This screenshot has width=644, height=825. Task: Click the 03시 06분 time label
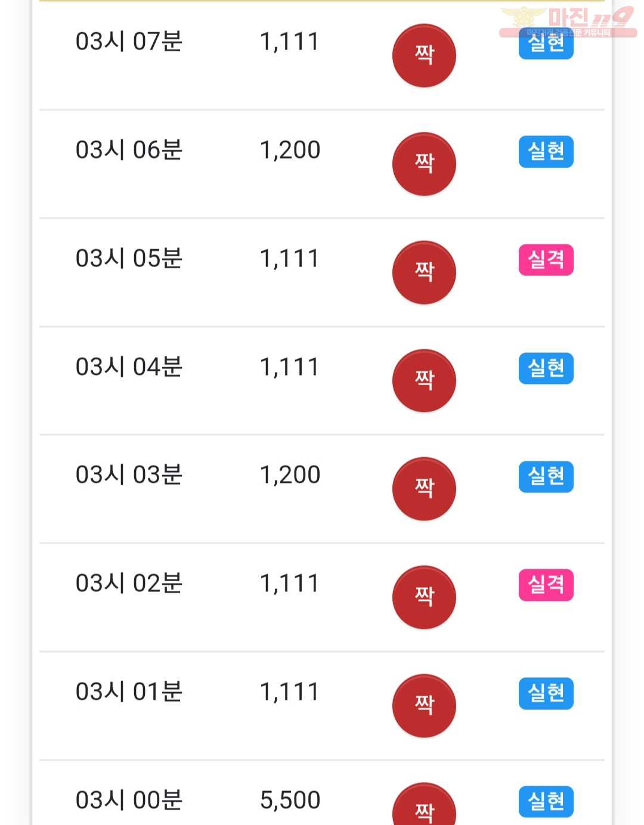coord(129,150)
